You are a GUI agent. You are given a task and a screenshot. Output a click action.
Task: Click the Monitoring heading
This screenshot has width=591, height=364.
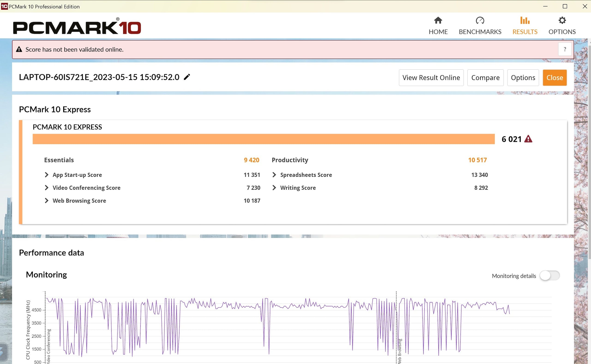[x=46, y=275]
